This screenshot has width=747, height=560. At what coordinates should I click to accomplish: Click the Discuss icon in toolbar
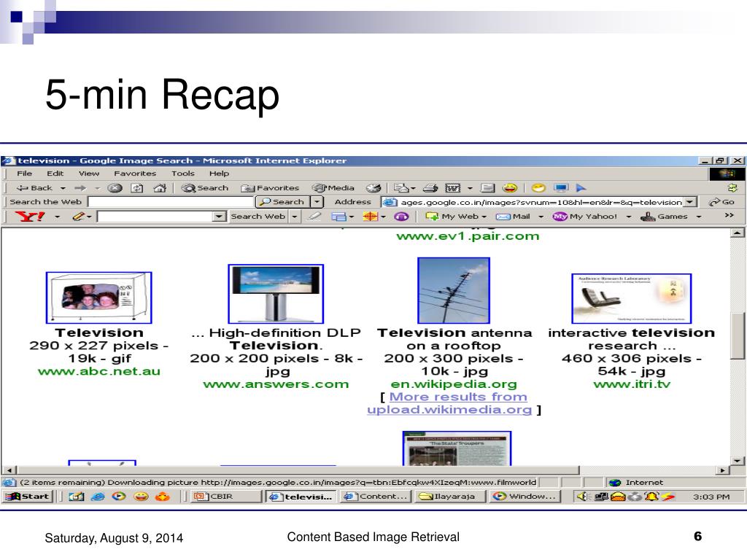click(x=487, y=188)
